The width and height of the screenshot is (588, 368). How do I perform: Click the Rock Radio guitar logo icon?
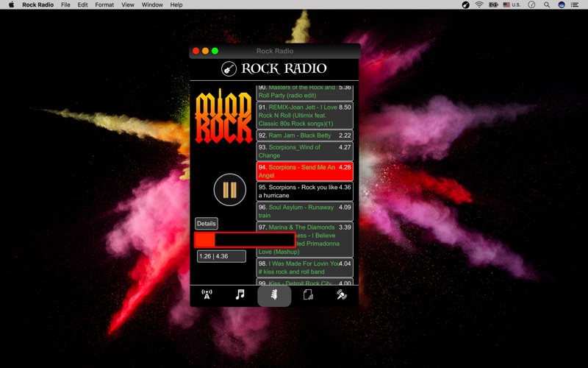click(x=229, y=68)
